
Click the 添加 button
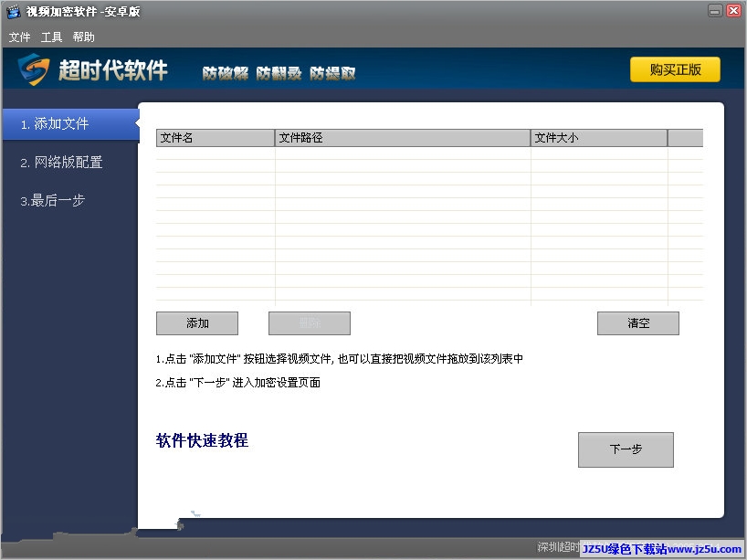[x=197, y=323]
